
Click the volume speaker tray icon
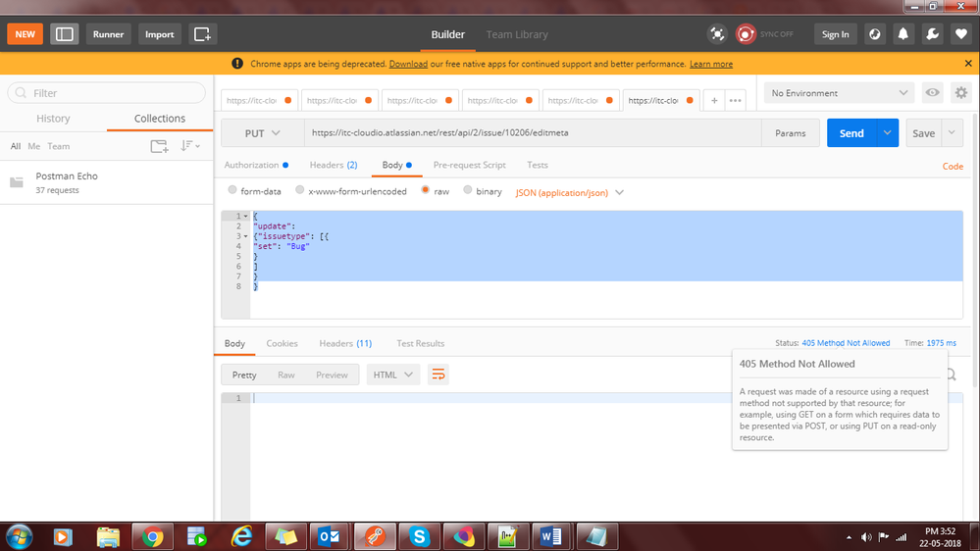pyautogui.click(x=866, y=537)
